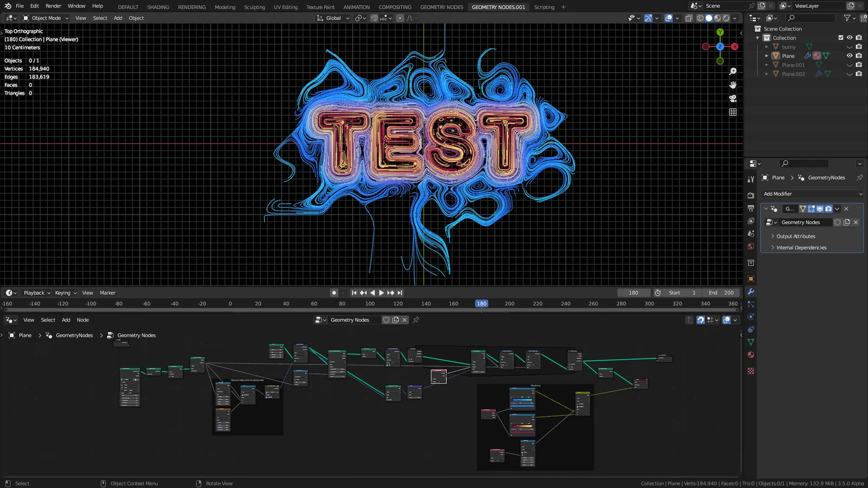
Task: Jump to the end frame in timeline
Action: [400, 292]
